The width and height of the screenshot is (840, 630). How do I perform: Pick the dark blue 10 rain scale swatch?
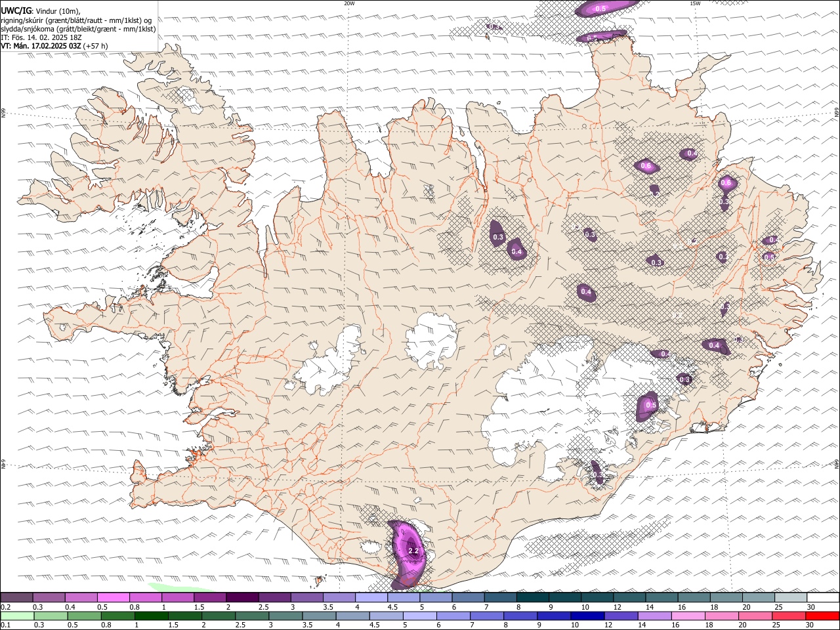click(587, 616)
